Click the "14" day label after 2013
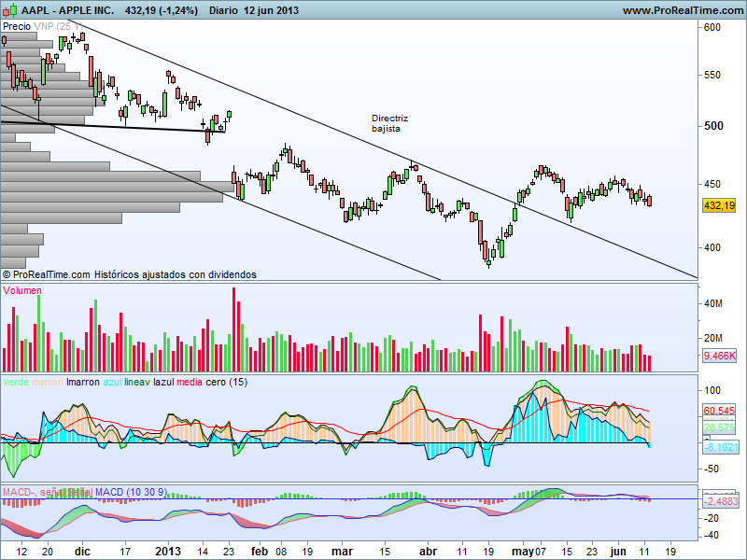Screen dimensions: 747x560 (203, 552)
